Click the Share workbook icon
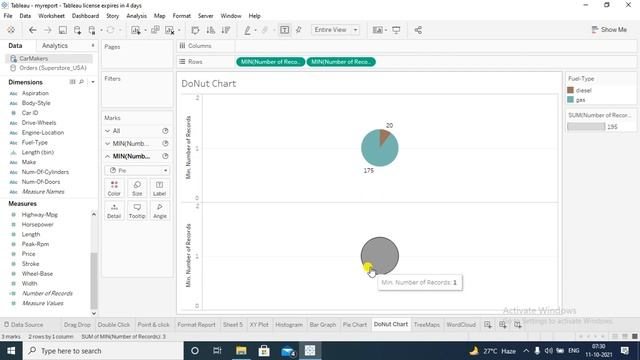This screenshot has height=360, width=640. tap(418, 30)
